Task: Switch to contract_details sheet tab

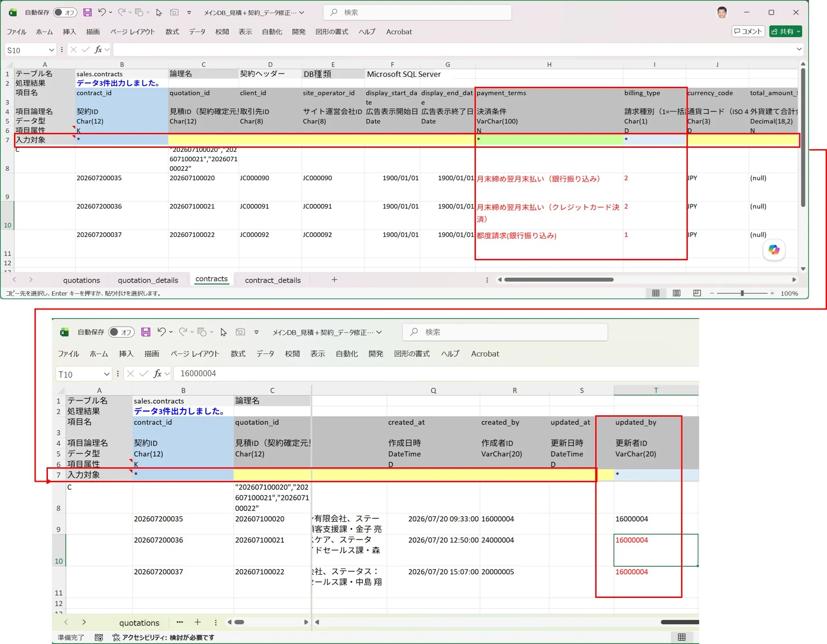Action: click(273, 280)
